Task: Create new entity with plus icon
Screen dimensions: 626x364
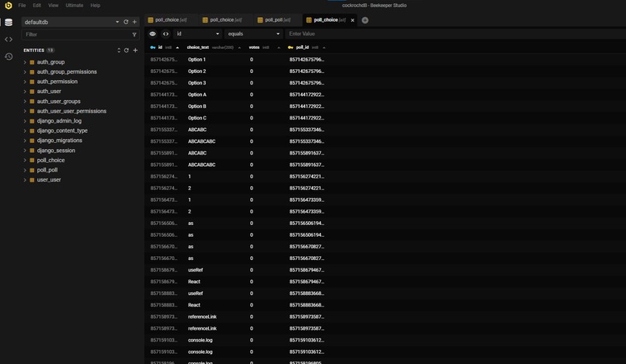Action: point(135,50)
